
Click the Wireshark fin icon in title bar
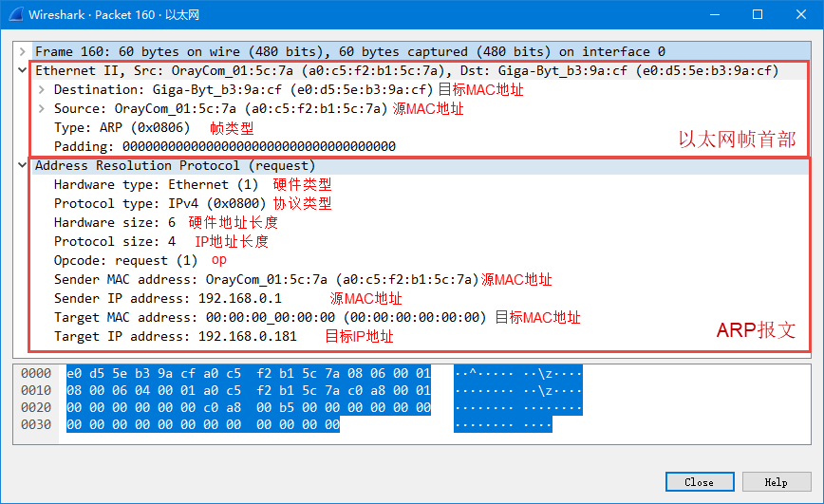coord(16,14)
